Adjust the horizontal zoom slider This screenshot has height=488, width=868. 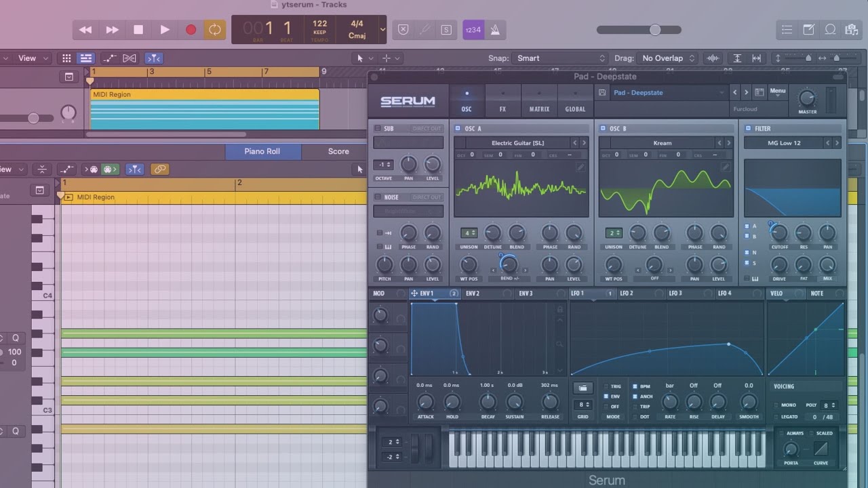pyautogui.click(x=835, y=58)
